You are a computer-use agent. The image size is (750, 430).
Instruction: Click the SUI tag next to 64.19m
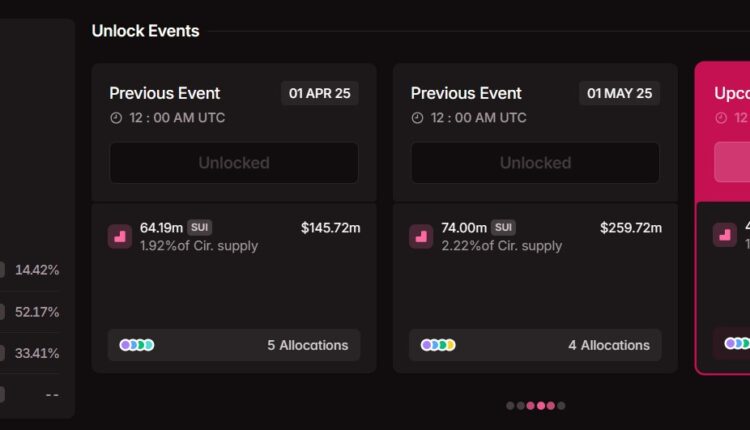[198, 228]
